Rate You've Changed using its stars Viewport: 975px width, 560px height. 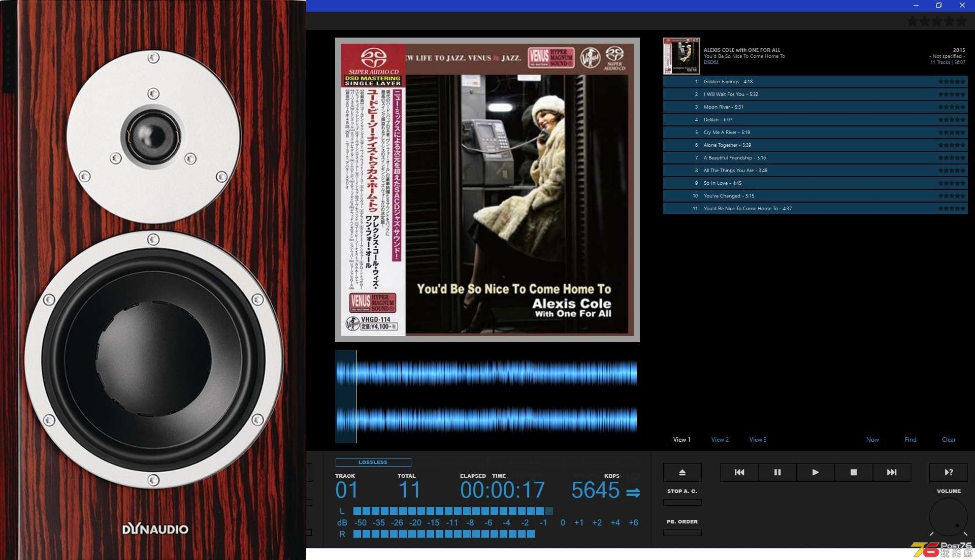pyautogui.click(x=952, y=195)
